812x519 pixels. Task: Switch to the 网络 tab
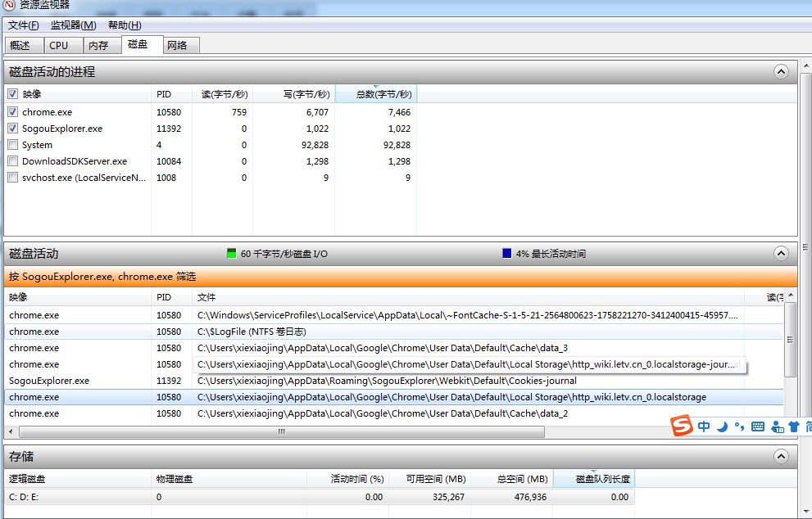(181, 46)
